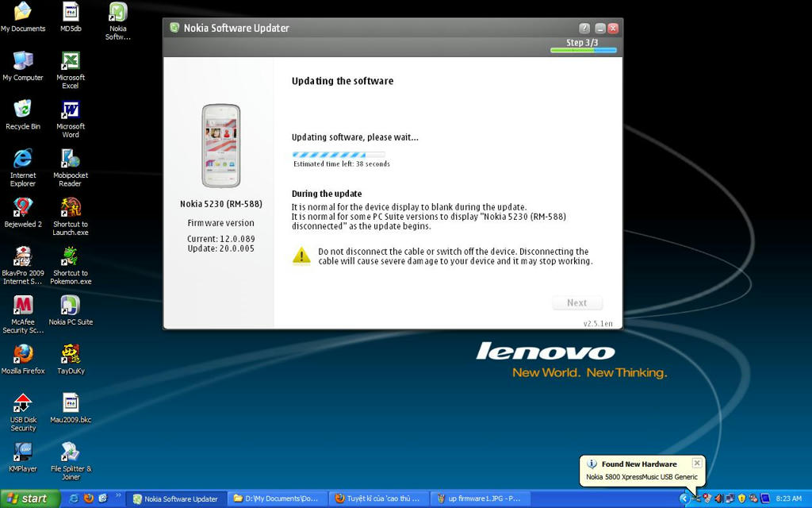
Task: Open the Mozilla Firefox desktop shortcut
Action: [x=23, y=360]
